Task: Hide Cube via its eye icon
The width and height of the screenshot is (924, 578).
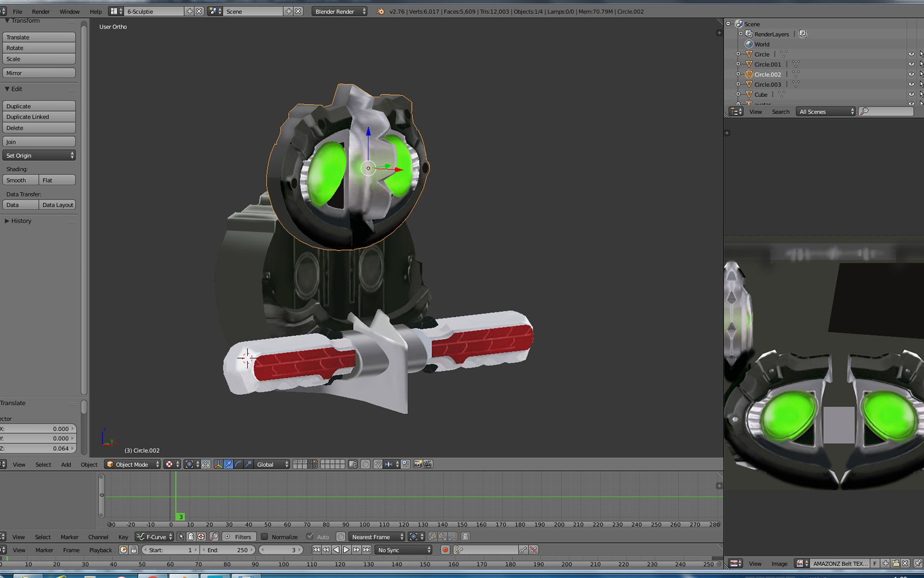Action: click(x=911, y=94)
